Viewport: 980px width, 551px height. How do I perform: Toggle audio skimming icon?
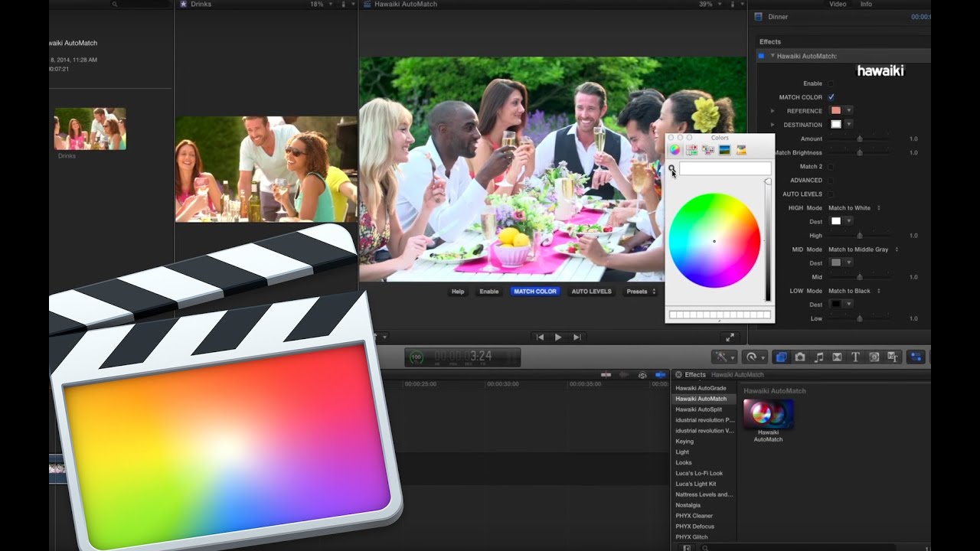[x=624, y=374]
